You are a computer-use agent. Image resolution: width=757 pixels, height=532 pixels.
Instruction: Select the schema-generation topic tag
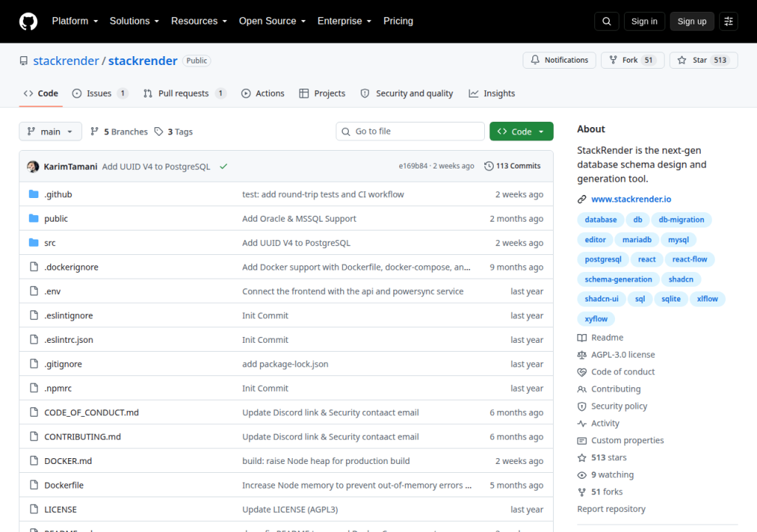click(x=618, y=279)
